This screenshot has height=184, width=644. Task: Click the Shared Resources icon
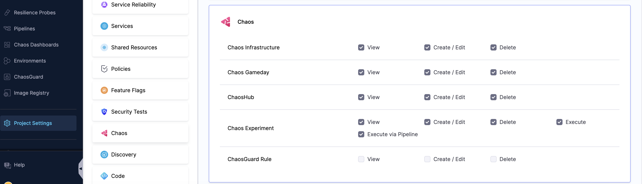[x=104, y=47]
